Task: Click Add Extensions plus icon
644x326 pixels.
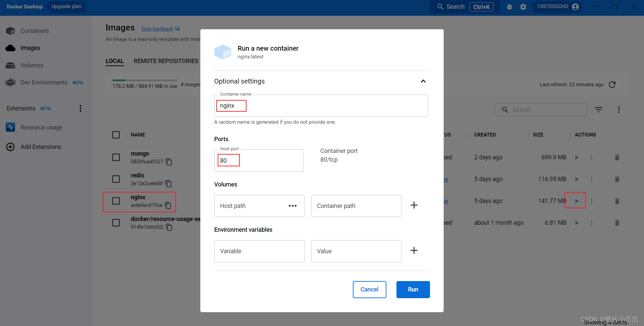Action: coord(10,147)
